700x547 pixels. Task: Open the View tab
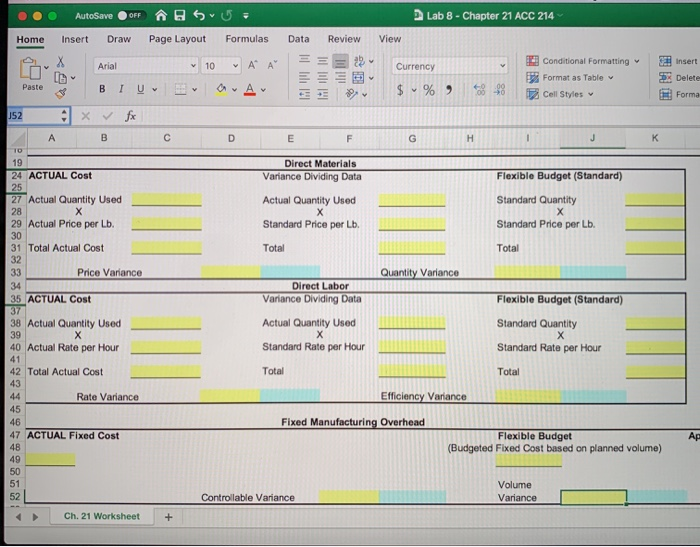pos(390,39)
